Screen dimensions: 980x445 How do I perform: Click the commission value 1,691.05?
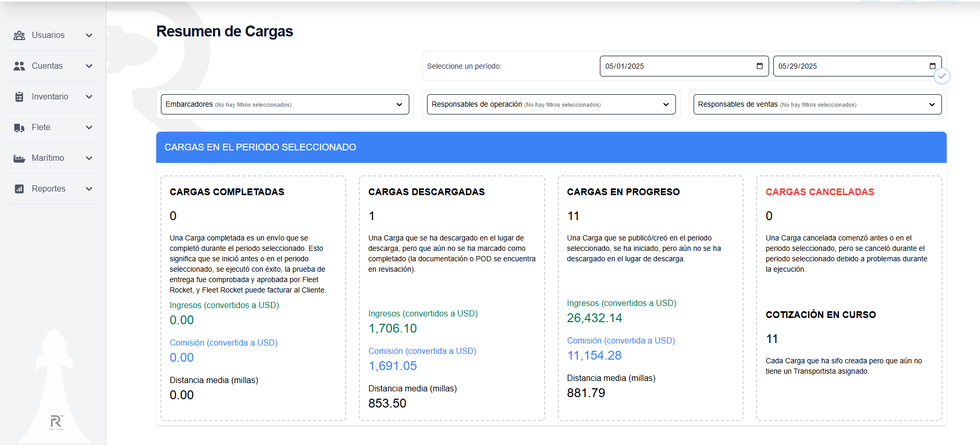393,366
